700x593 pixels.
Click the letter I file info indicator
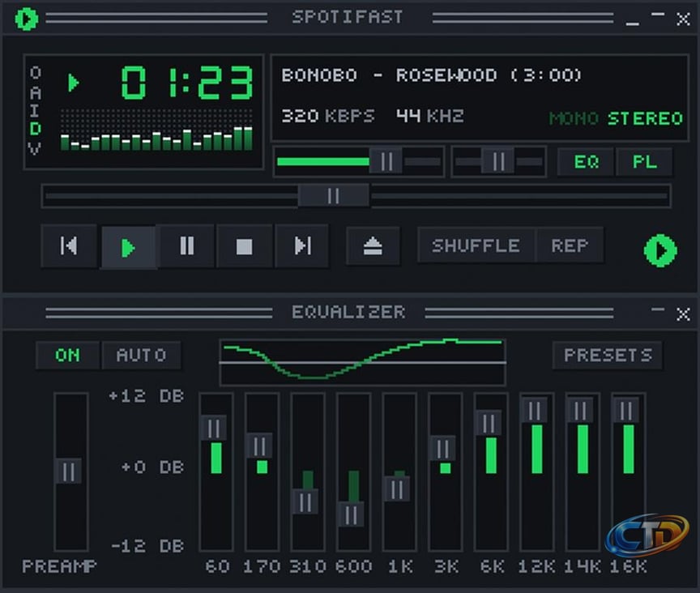click(35, 111)
